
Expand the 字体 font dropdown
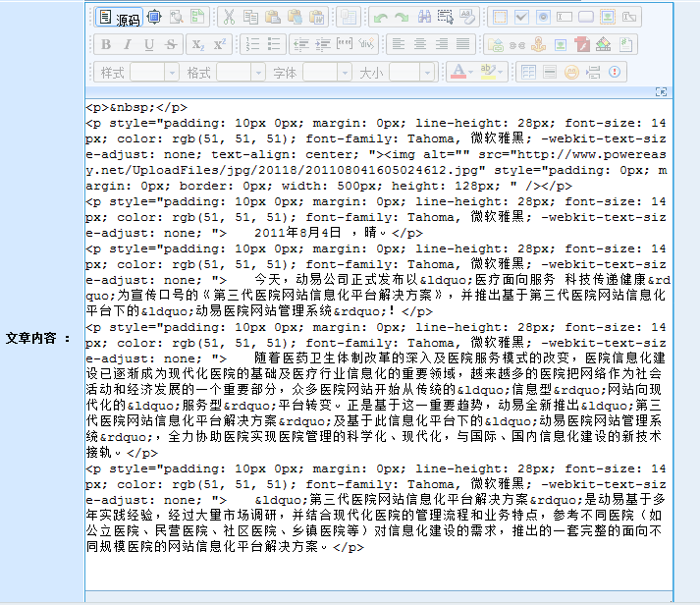tap(327, 73)
